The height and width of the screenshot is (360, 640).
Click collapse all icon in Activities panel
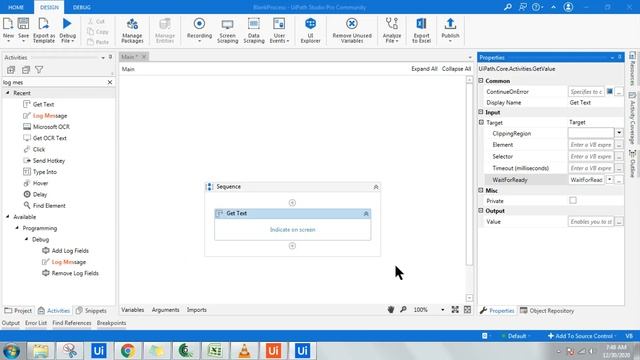point(26,70)
